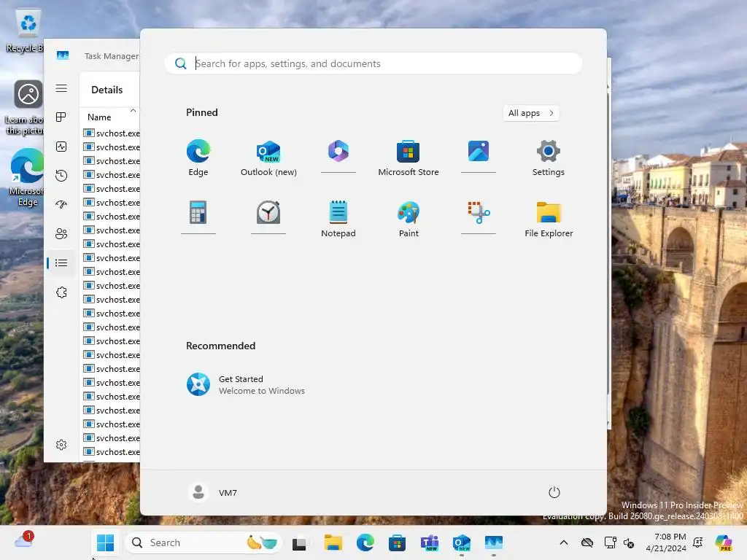The image size is (747, 560).
Task: Open the clock showing 7:08 PM
Action: 666,542
